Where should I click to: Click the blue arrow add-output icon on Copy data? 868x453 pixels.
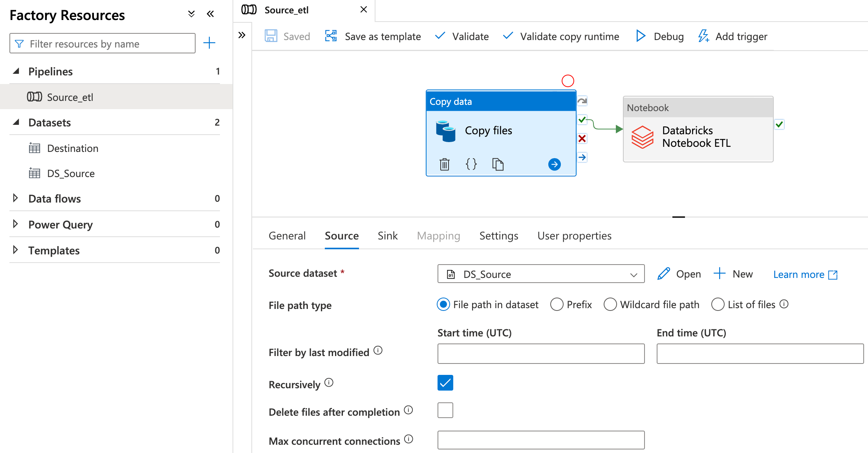(554, 164)
